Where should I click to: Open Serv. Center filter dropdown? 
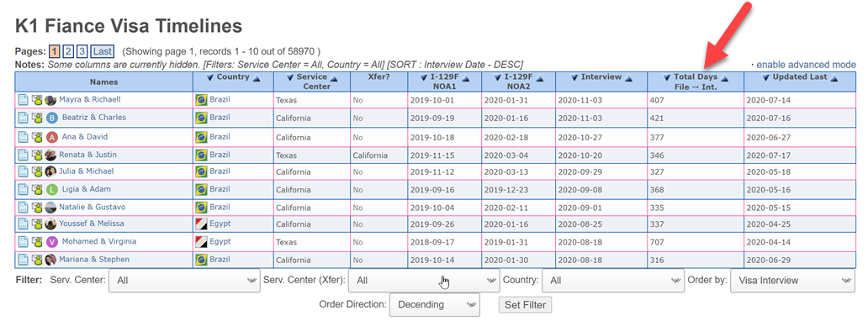tap(184, 281)
